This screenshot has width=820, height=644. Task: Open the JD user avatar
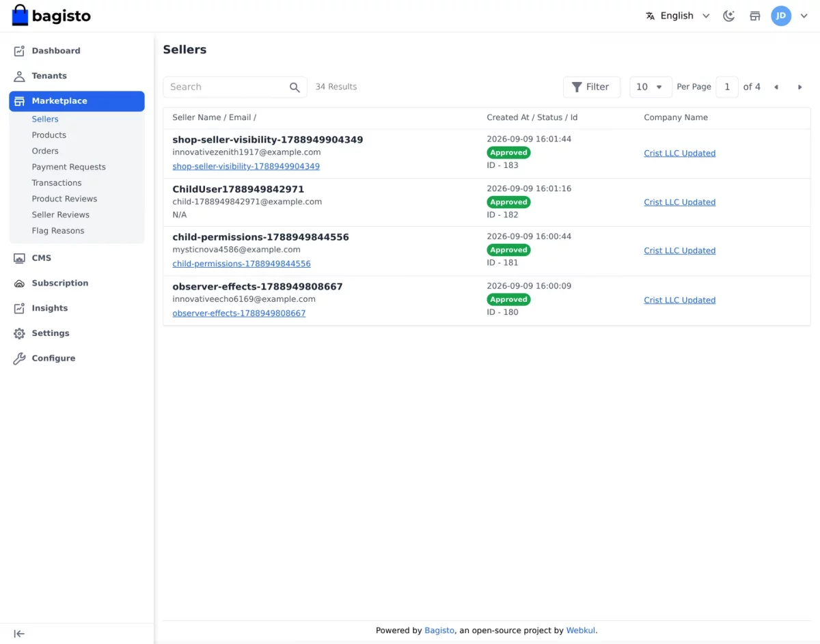[781, 16]
